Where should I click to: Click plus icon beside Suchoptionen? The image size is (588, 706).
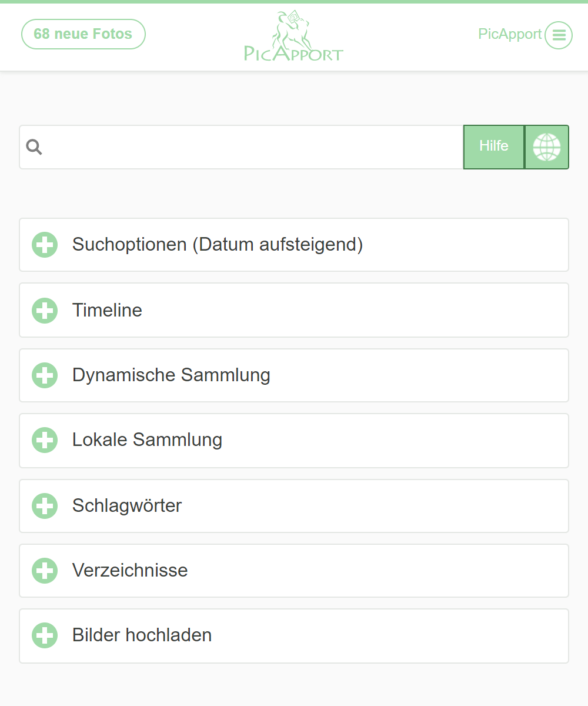coord(45,245)
